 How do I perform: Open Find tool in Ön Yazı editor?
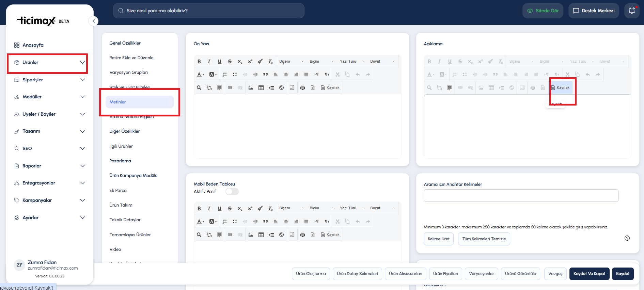(199, 88)
